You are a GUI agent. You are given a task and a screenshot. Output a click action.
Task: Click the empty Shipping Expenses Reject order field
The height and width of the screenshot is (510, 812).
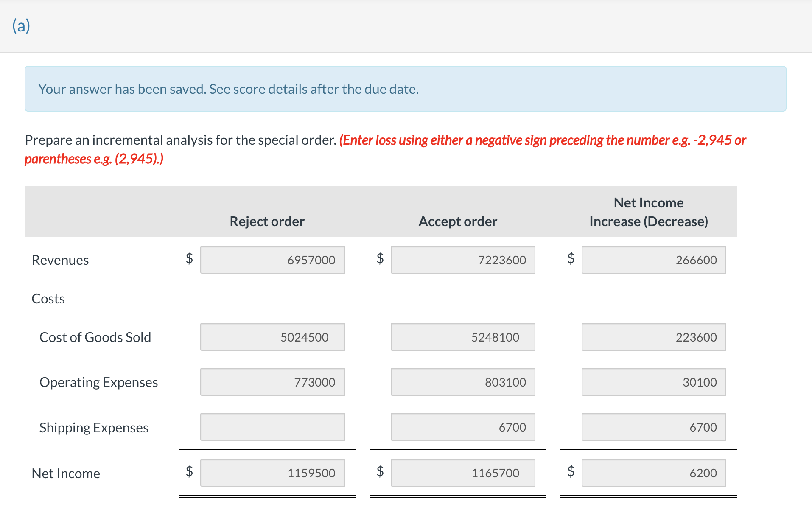pyautogui.click(x=272, y=427)
